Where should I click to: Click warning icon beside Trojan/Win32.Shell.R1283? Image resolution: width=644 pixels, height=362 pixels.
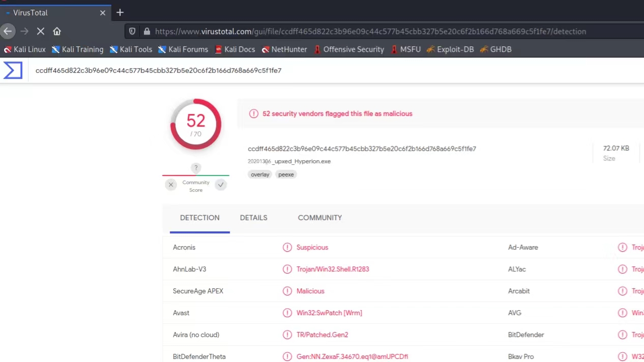[x=287, y=269]
